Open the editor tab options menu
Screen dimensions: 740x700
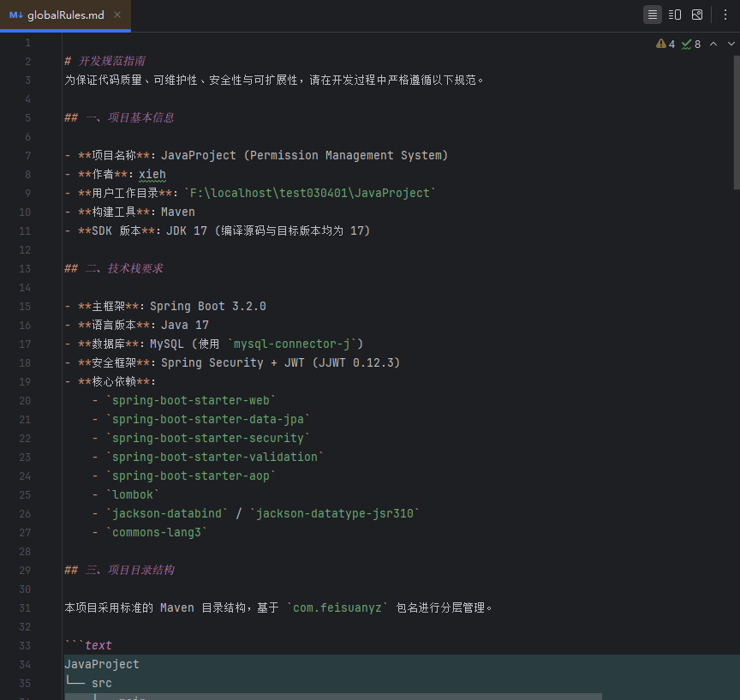click(725, 15)
